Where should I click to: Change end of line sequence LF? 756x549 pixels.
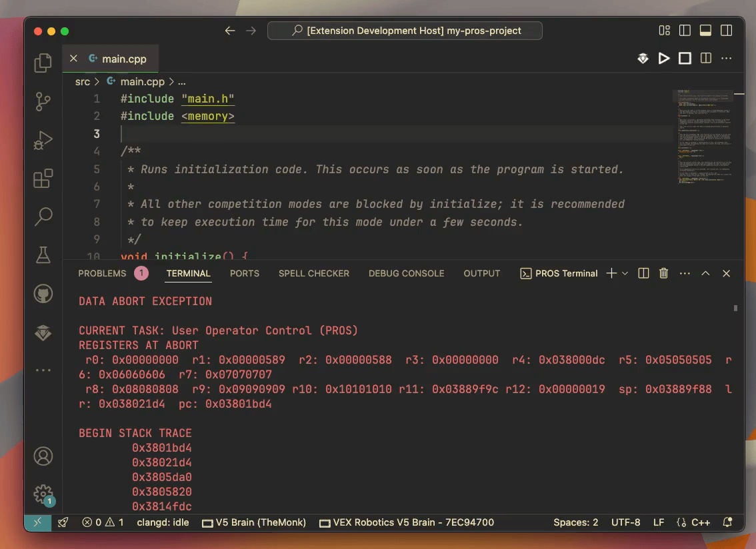[659, 522]
